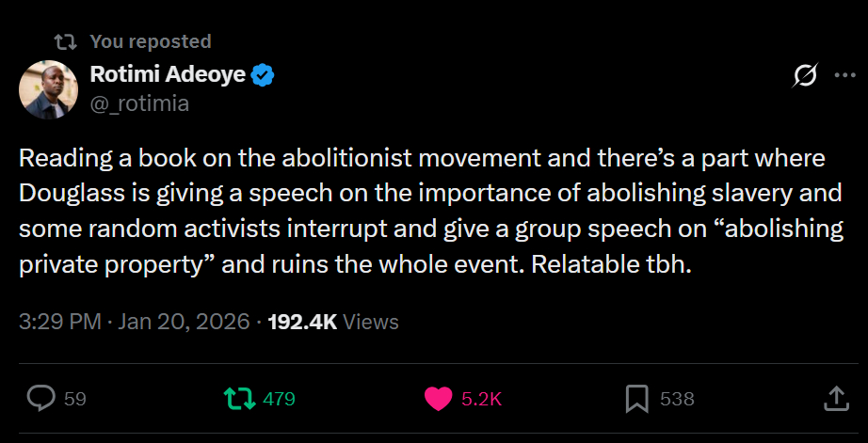This screenshot has height=443, width=868.
Task: Click the "You reposted" label
Action: coord(151,41)
